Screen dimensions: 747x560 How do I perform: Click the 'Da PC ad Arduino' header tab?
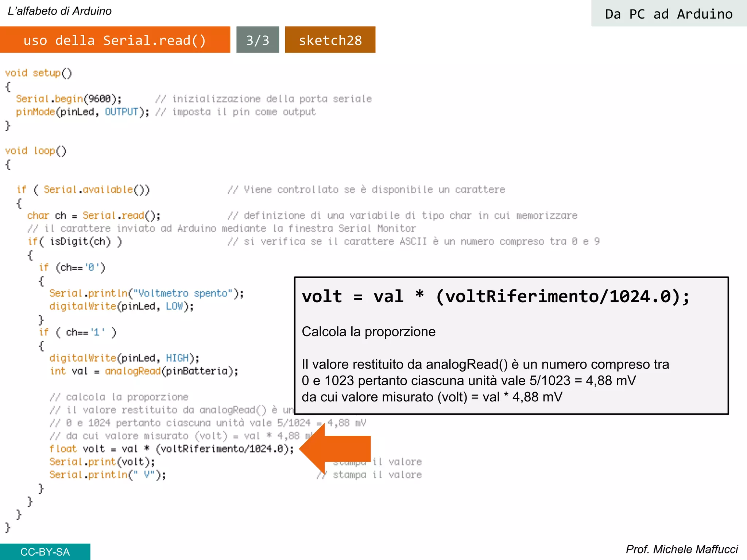click(669, 14)
